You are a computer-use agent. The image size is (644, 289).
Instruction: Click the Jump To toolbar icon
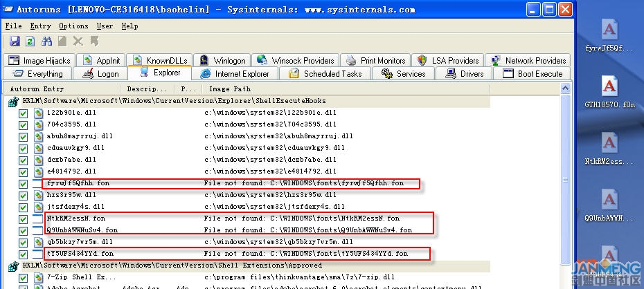tap(94, 41)
